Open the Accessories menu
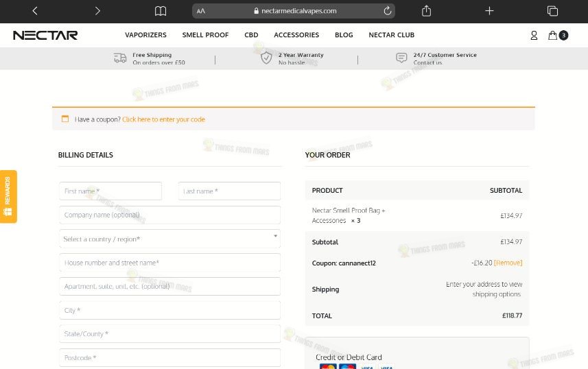The image size is (588, 369). click(296, 35)
